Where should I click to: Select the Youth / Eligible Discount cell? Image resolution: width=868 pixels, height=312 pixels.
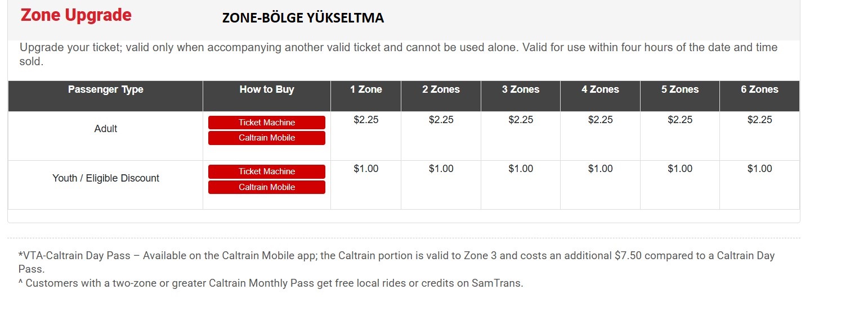tap(105, 178)
